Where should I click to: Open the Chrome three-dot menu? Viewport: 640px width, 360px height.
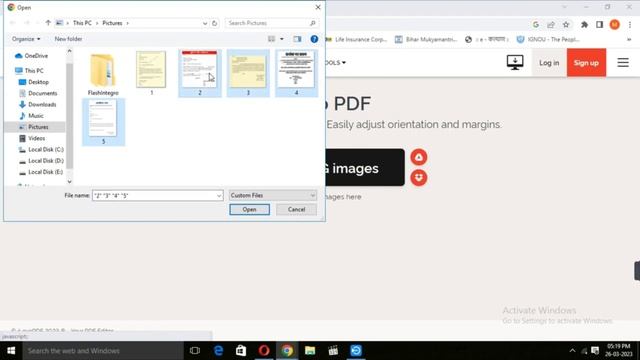point(630,24)
